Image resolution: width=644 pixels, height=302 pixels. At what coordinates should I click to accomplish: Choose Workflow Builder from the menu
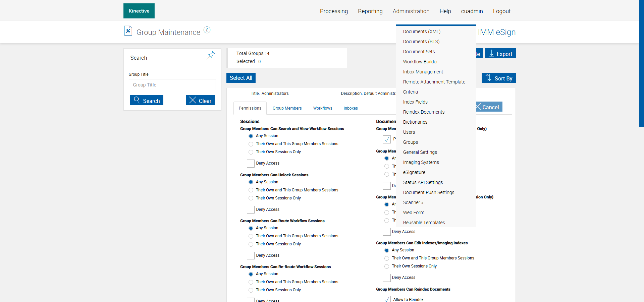[420, 62]
